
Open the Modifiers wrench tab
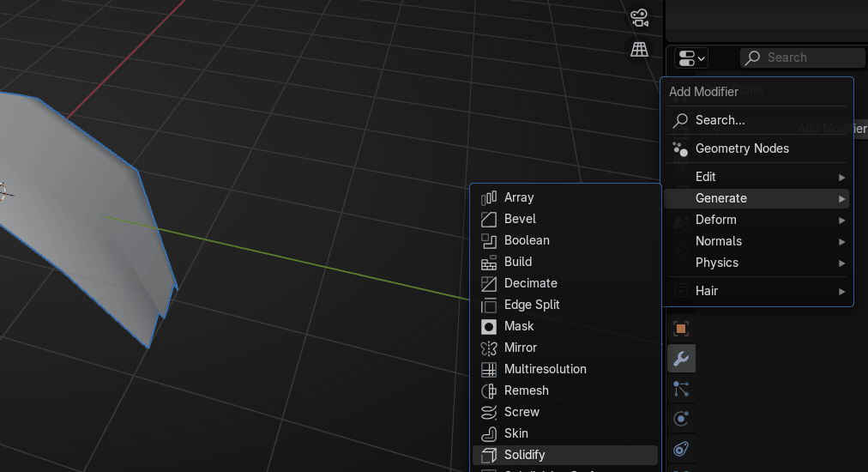click(681, 359)
